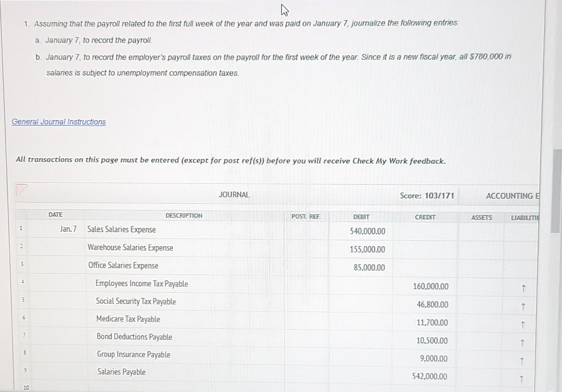Select the JOURNAL tab header
Image resolution: width=562 pixels, height=392 pixels.
(x=233, y=195)
